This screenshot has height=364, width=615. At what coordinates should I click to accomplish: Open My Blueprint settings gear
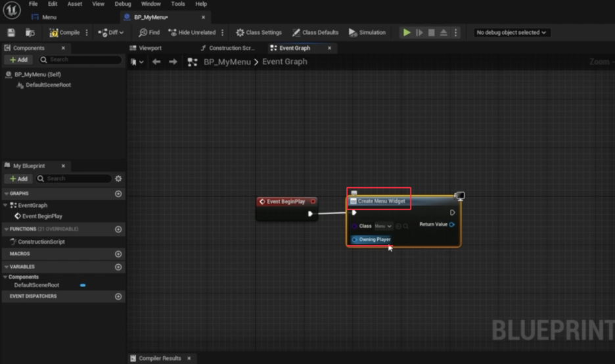[118, 179]
